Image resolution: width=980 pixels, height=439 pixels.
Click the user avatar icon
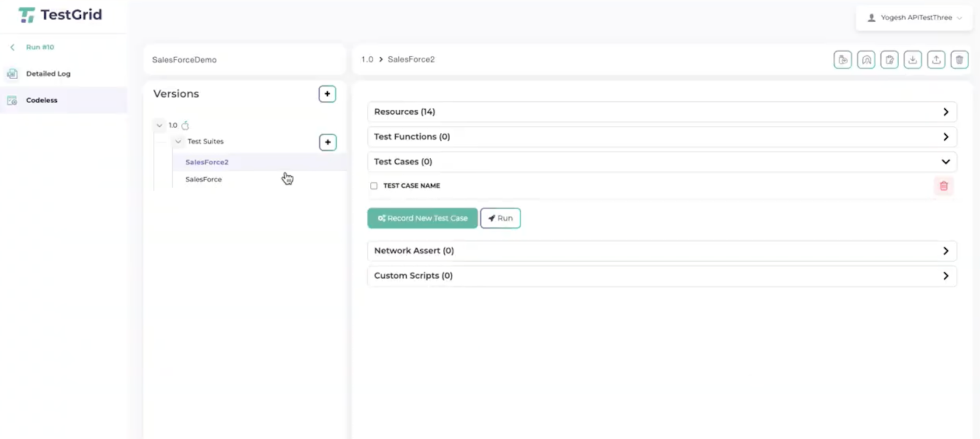[x=872, y=18]
